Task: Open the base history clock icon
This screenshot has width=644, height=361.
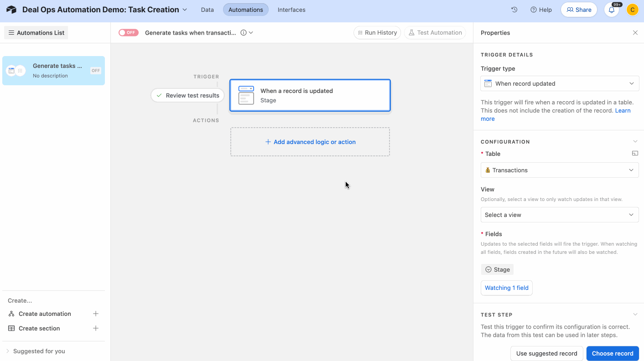Action: [x=514, y=10]
